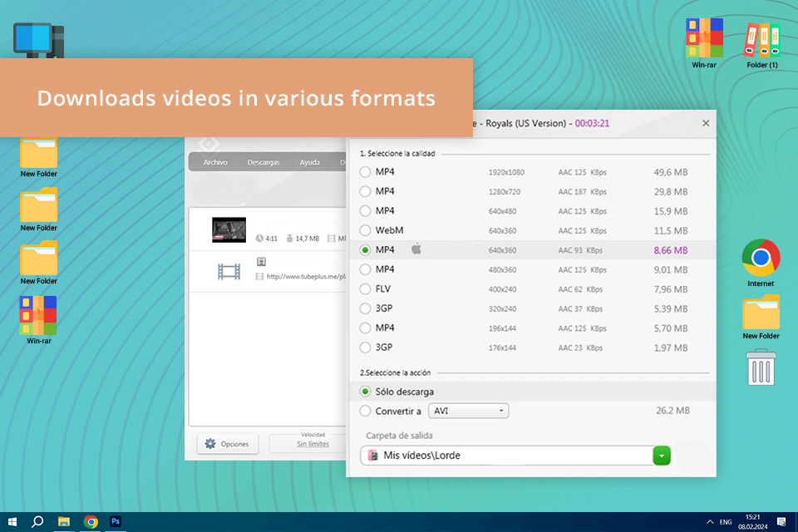Click the Apple logo beside MP4
798x532 pixels.
(x=416, y=249)
